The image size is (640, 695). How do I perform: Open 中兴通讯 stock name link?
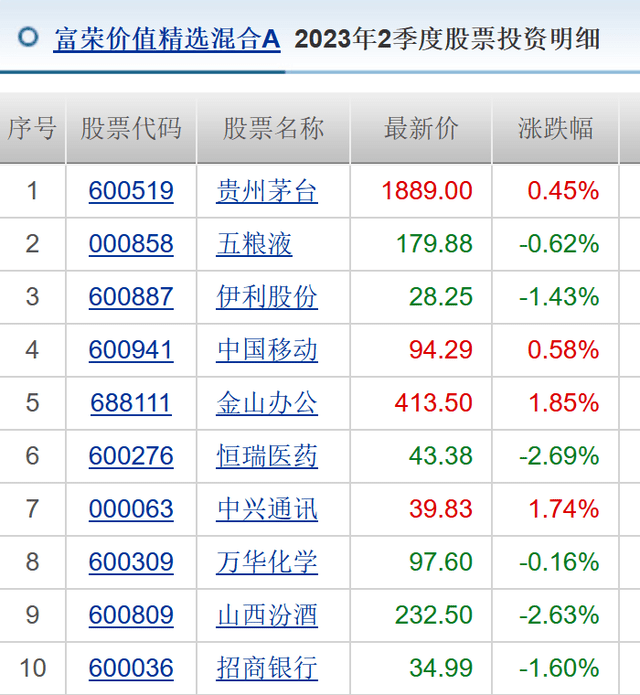[267, 509]
